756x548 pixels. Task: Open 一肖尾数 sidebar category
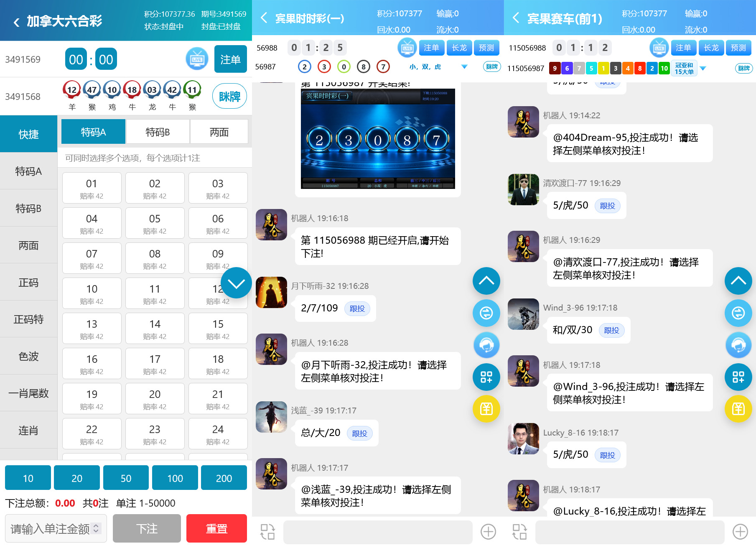click(x=28, y=393)
